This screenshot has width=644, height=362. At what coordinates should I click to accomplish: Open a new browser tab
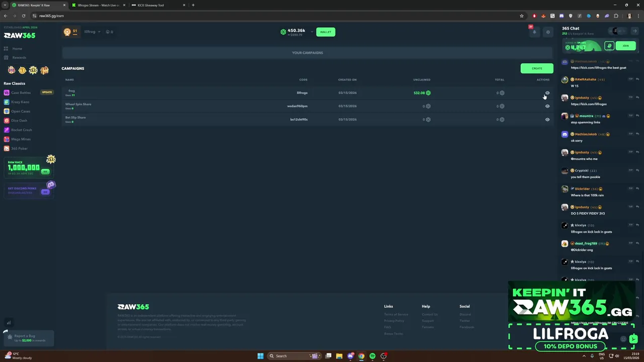193,5
